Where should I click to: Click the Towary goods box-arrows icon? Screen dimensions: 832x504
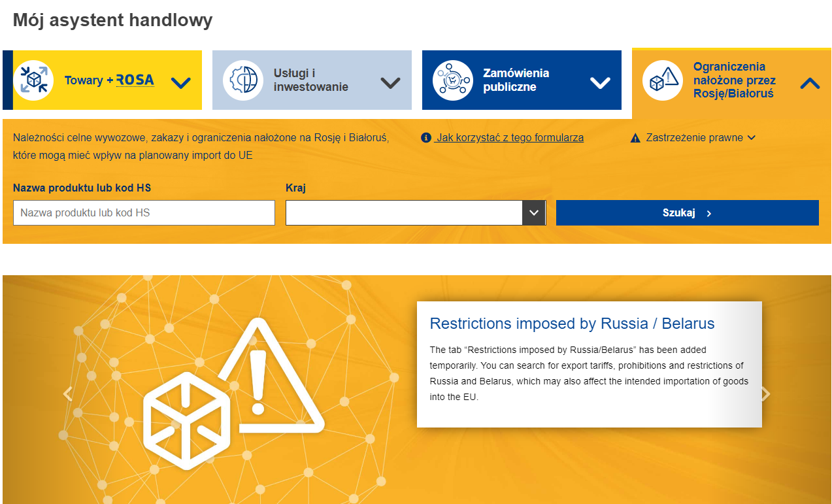coord(33,80)
